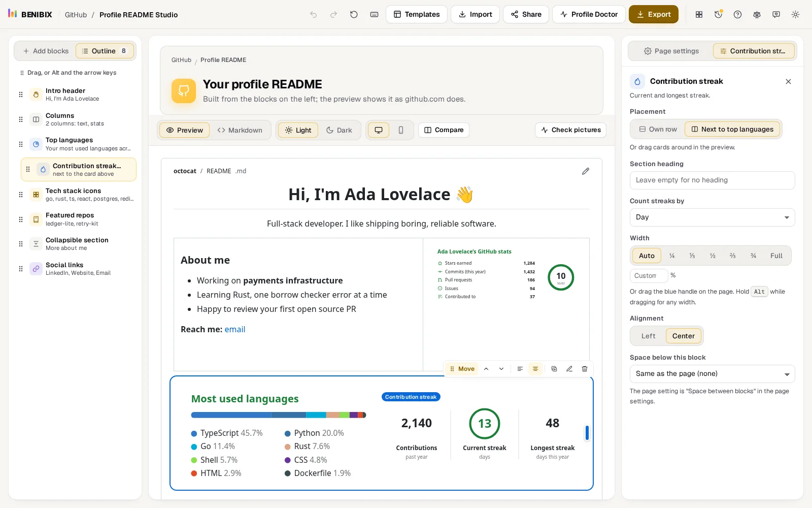The height and width of the screenshot is (508, 812).
Task: Set alignment to Left in the panel
Action: pos(648,336)
